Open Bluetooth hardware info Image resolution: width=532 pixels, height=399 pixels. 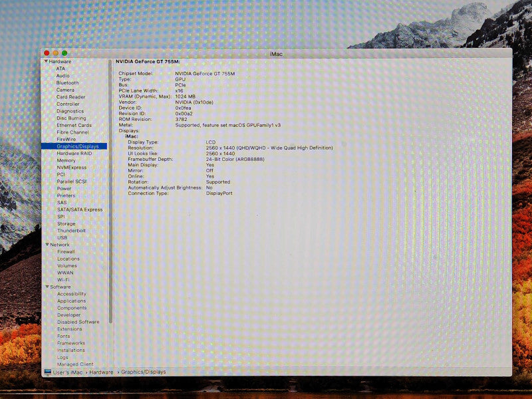[68, 82]
